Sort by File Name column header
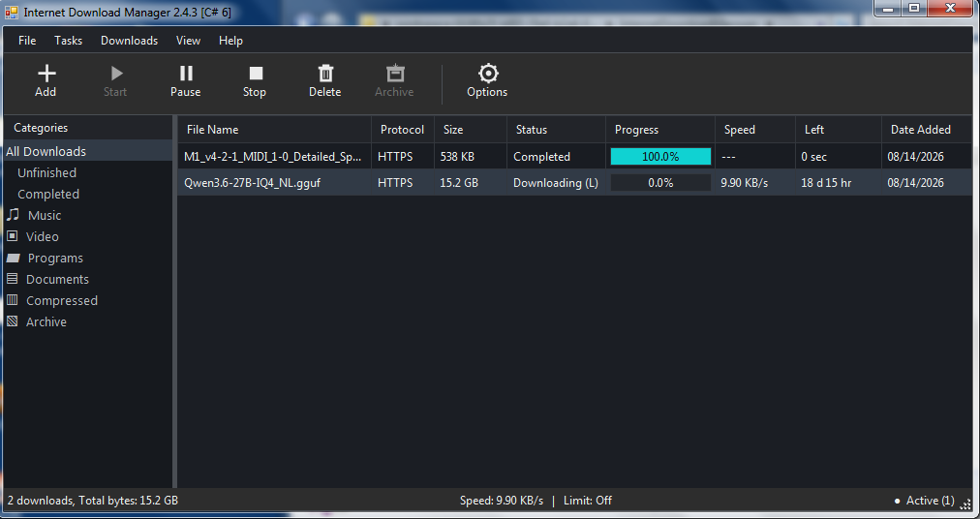The width and height of the screenshot is (980, 519). tap(274, 130)
